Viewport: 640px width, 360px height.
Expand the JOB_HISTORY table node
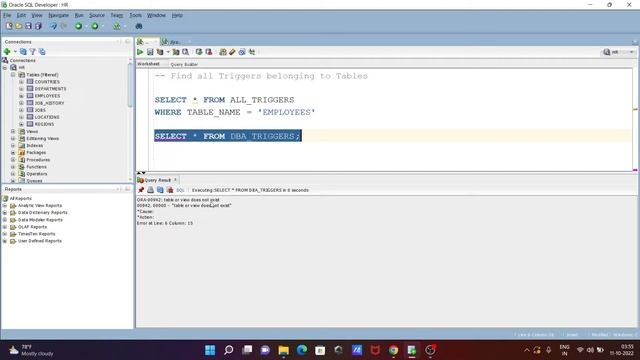21,103
